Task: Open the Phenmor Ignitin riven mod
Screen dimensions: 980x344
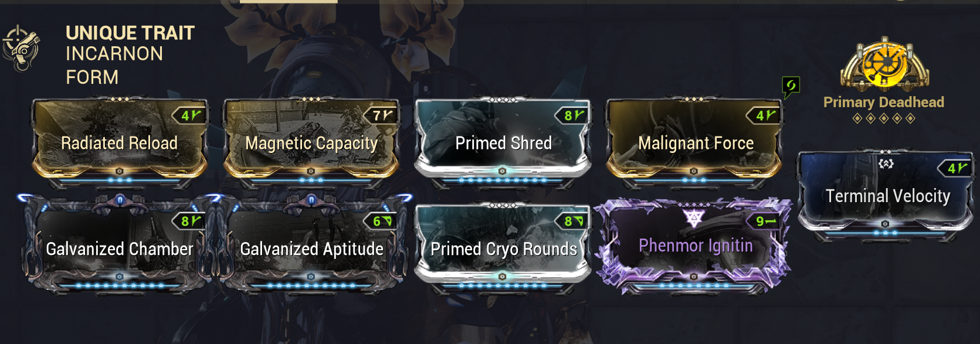Action: click(x=694, y=246)
